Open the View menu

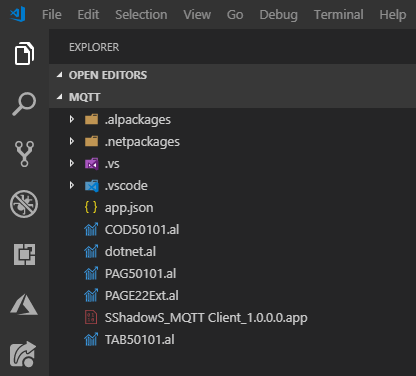(197, 15)
